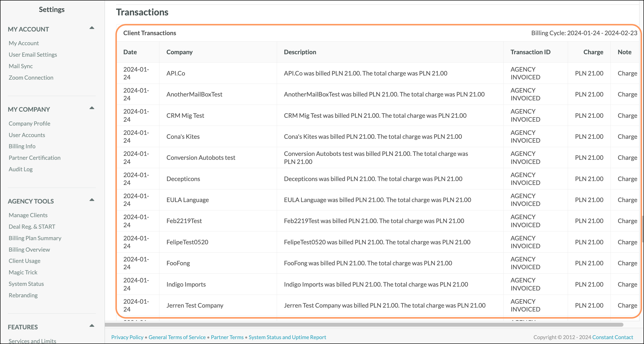Viewport: 644px width, 344px height.
Task: Open the Mail Sync settings
Action: [21, 66]
